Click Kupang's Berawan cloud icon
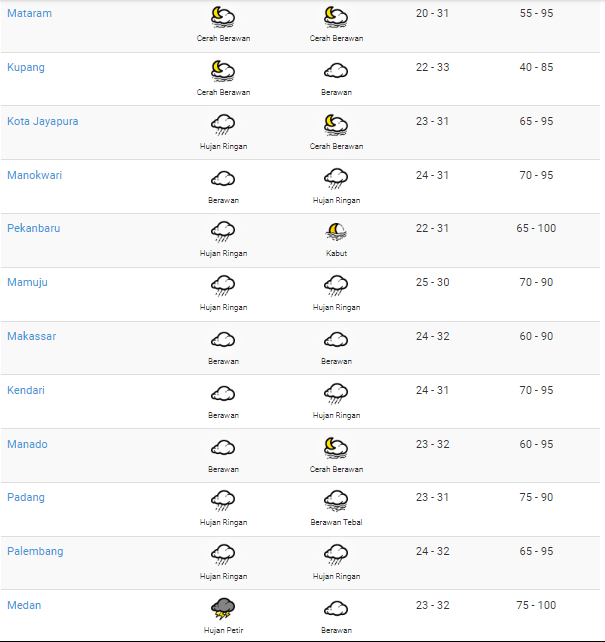Viewport: 605px width, 642px height. tap(336, 71)
